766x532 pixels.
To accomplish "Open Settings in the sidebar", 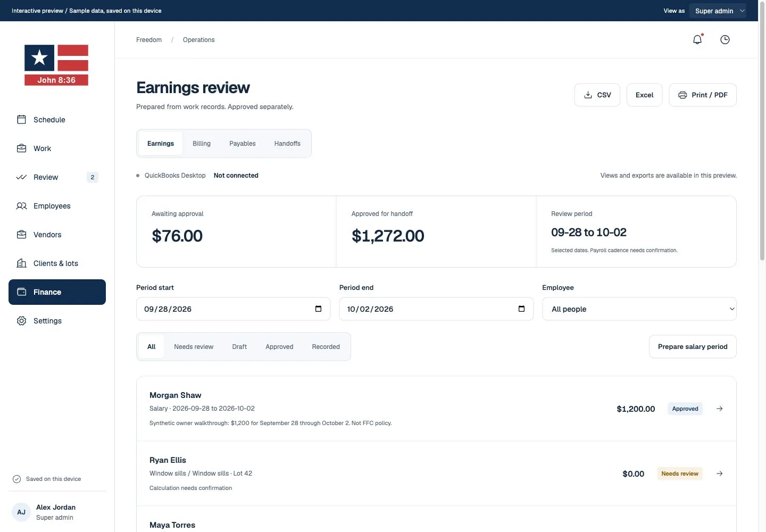I will tap(57, 321).
